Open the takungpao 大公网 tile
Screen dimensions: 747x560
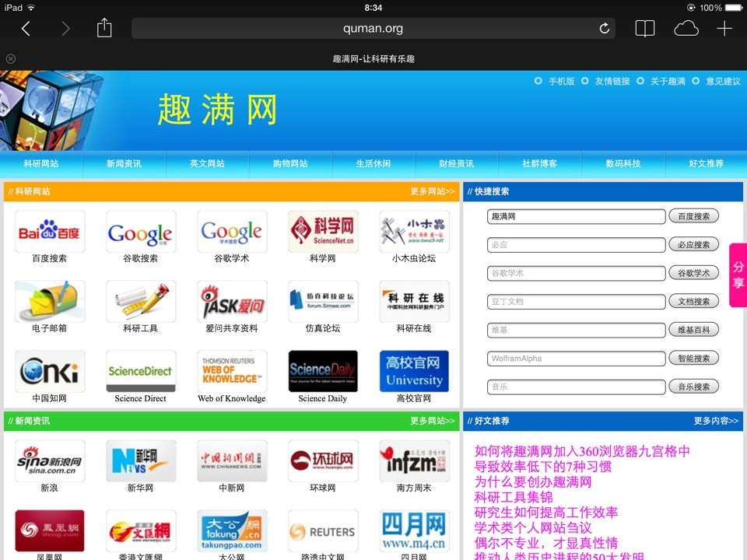click(x=232, y=531)
